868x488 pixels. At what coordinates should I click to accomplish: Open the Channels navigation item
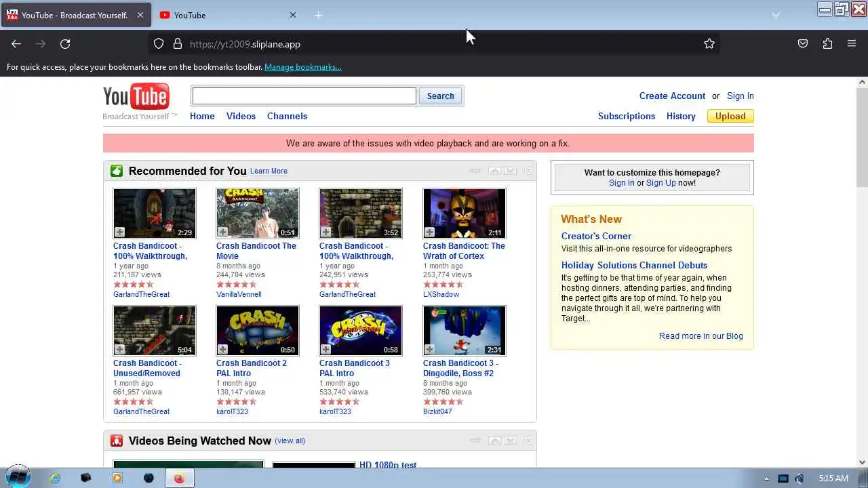point(287,116)
